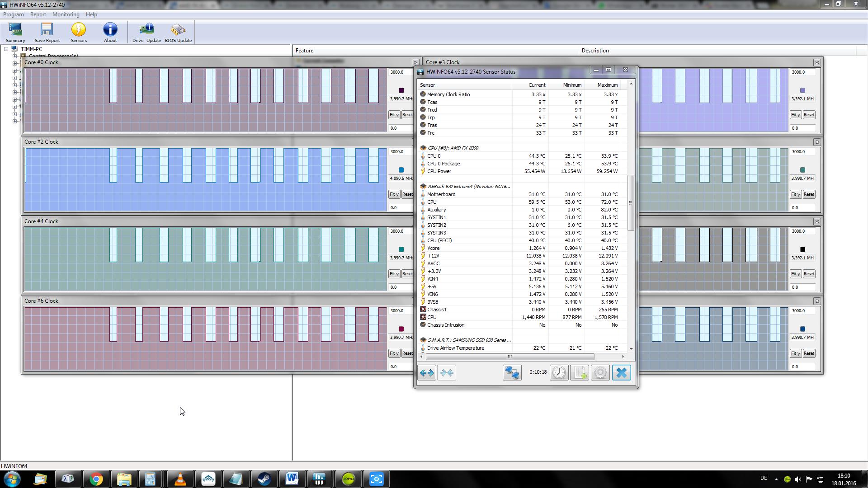The height and width of the screenshot is (488, 868).
Task: Click the expand layout arrows button
Action: click(426, 373)
